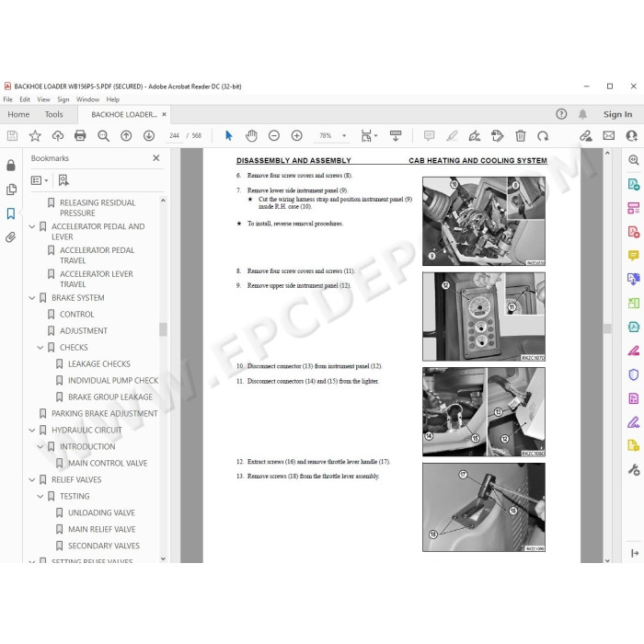This screenshot has width=644, height=644.
Task: Upload file to cloud icon
Action: (57, 135)
